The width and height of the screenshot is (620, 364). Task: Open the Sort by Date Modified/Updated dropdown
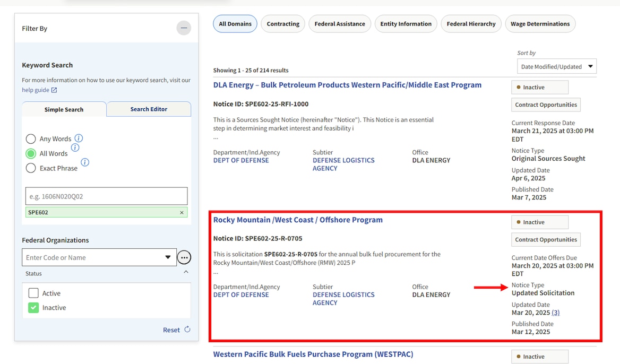point(557,66)
